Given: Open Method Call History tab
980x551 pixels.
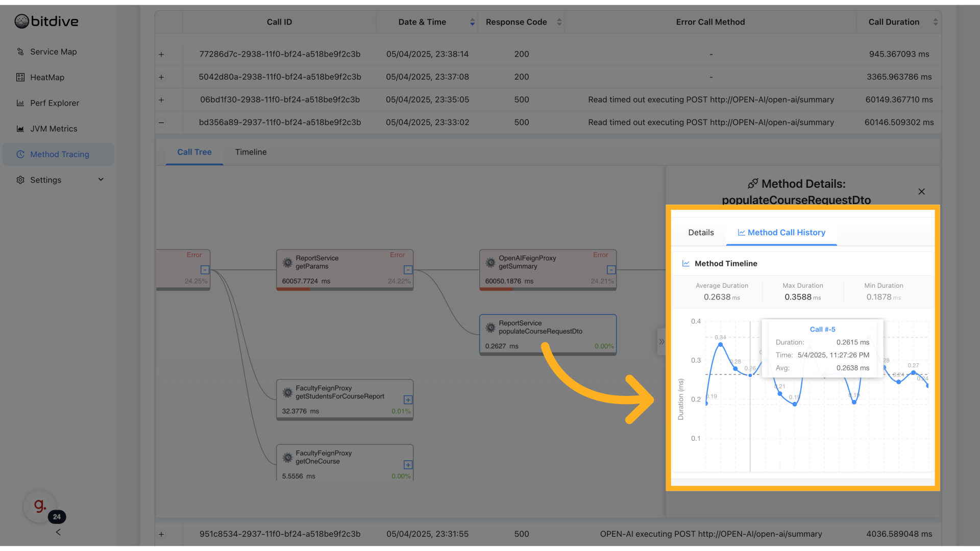Looking at the screenshot, I should coord(781,233).
